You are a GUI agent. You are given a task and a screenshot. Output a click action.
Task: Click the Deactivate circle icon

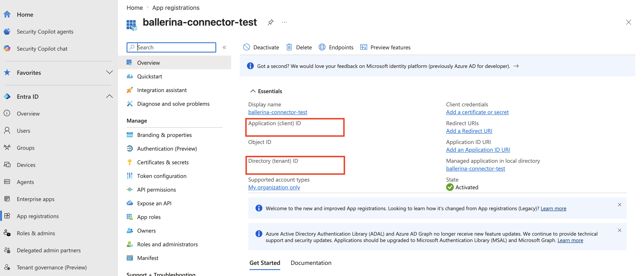[247, 47]
